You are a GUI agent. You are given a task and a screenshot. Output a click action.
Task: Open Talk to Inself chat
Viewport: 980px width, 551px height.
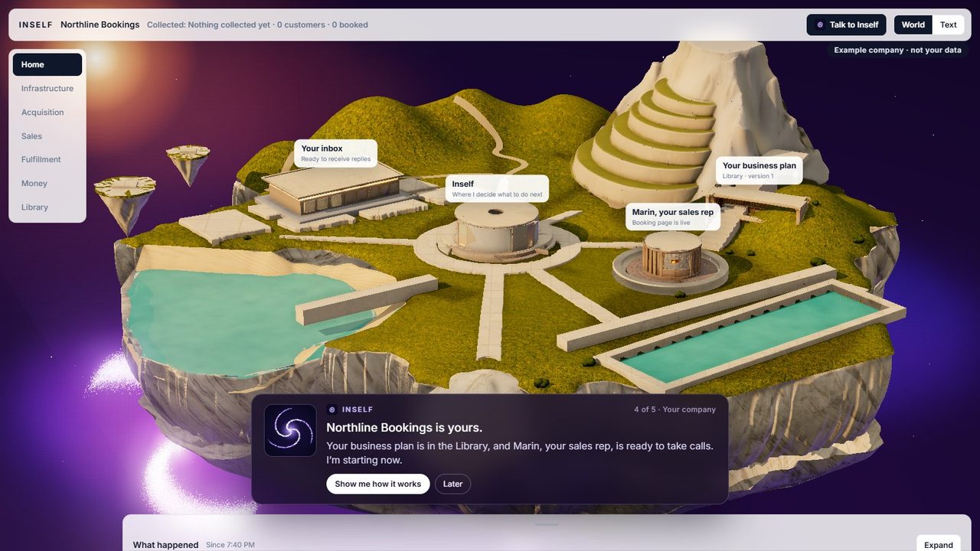point(846,24)
